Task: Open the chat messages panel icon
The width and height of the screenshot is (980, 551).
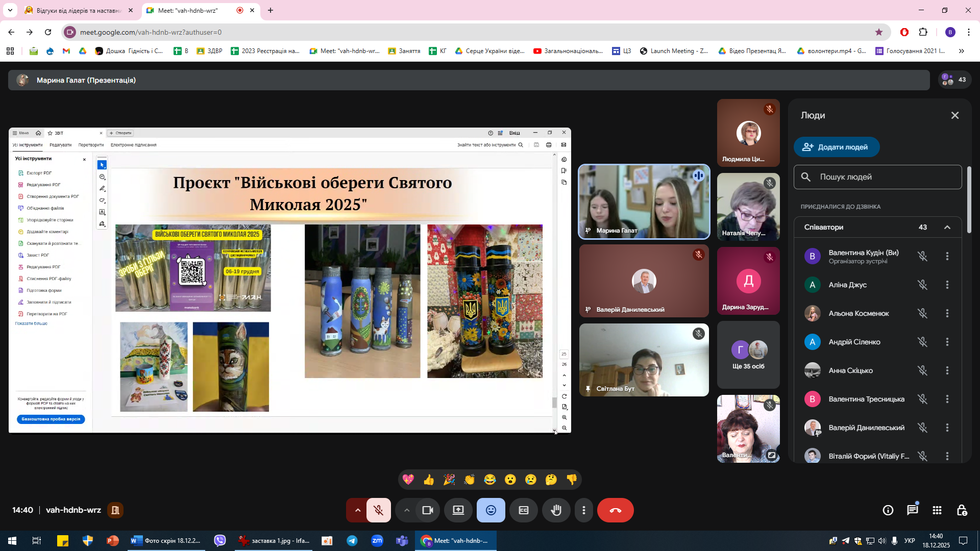Action: click(912, 510)
